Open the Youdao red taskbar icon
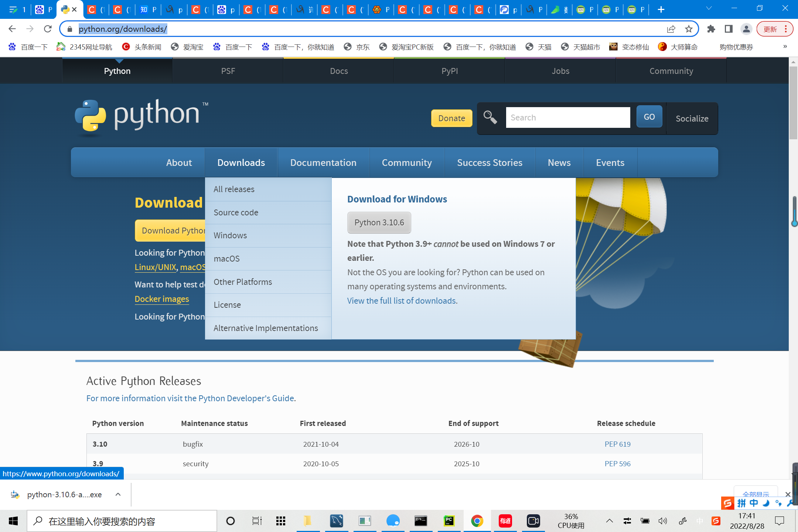This screenshot has width=798, height=532. (505, 521)
